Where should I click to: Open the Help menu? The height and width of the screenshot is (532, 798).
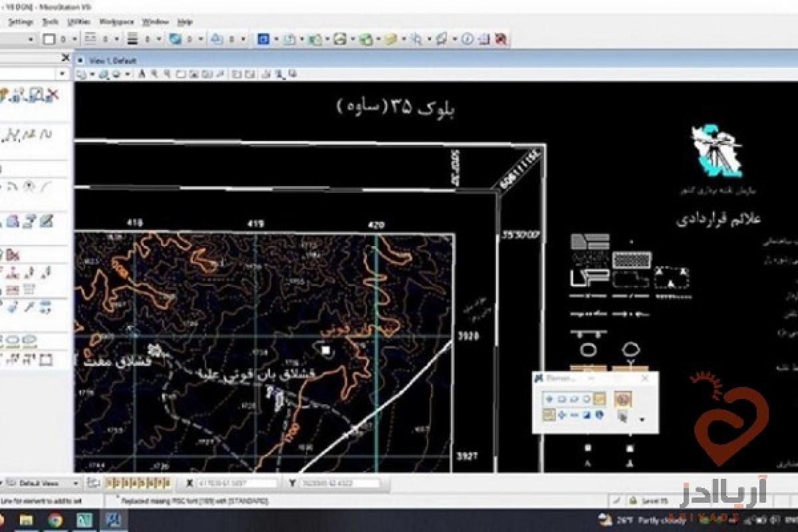[x=185, y=22]
